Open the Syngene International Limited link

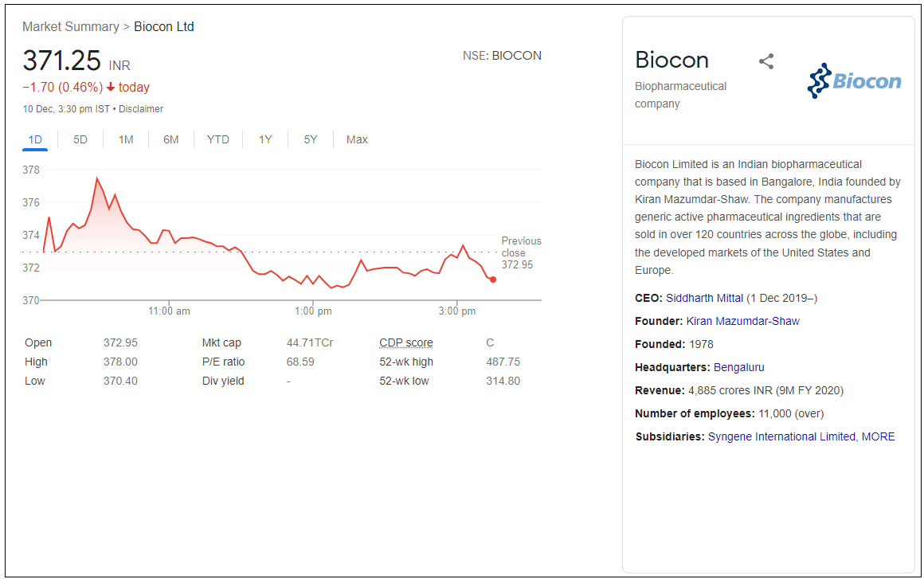[781, 436]
